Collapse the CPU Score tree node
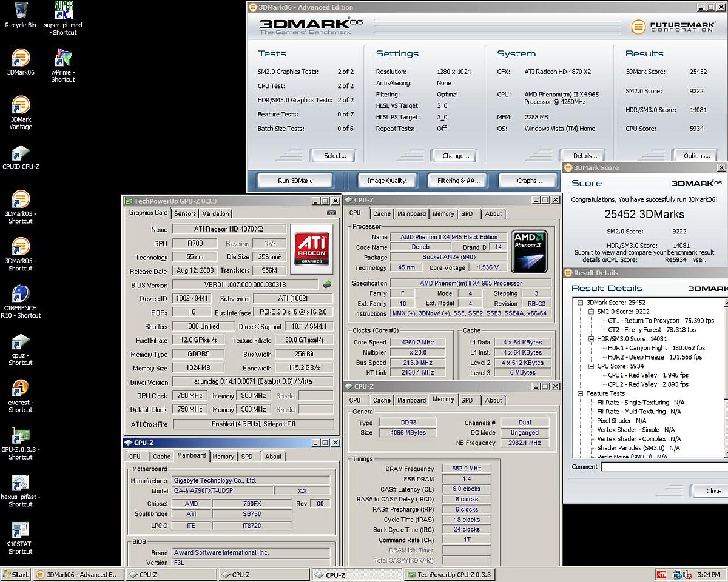This screenshot has width=728, height=582. [591, 366]
